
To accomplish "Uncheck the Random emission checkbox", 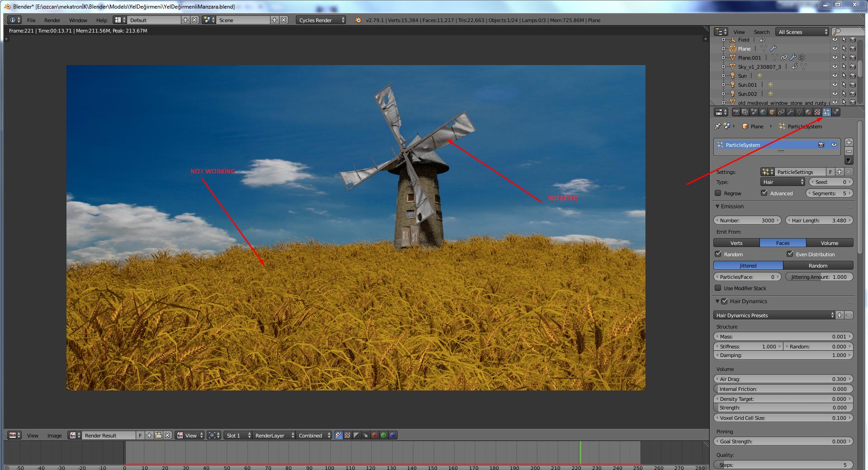I will tap(718, 254).
